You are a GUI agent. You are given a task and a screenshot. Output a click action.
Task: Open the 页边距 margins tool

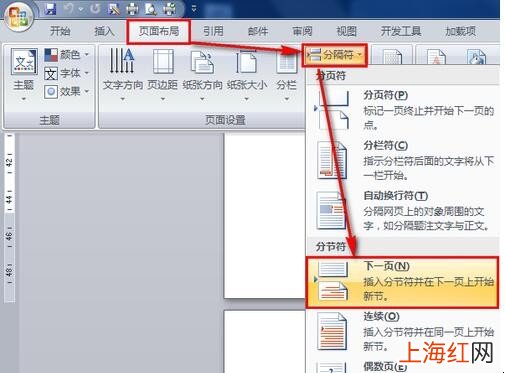[x=163, y=75]
